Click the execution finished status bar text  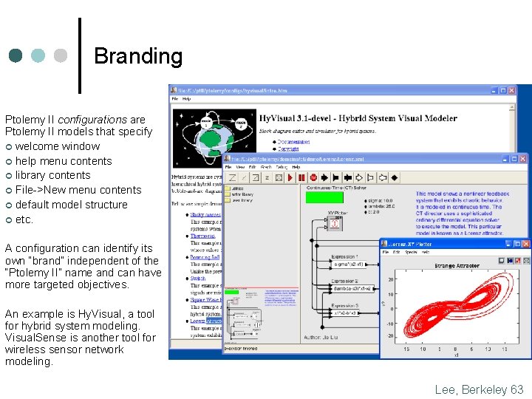pyautogui.click(x=241, y=349)
